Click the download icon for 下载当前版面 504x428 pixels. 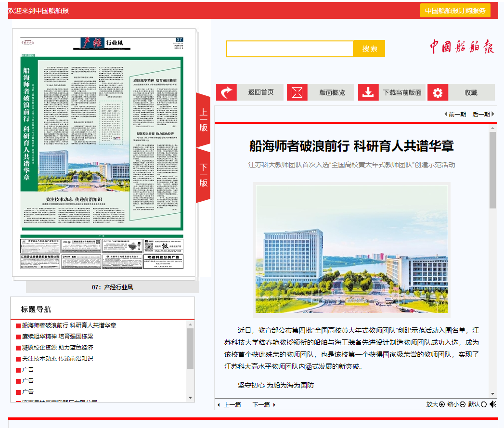368,92
